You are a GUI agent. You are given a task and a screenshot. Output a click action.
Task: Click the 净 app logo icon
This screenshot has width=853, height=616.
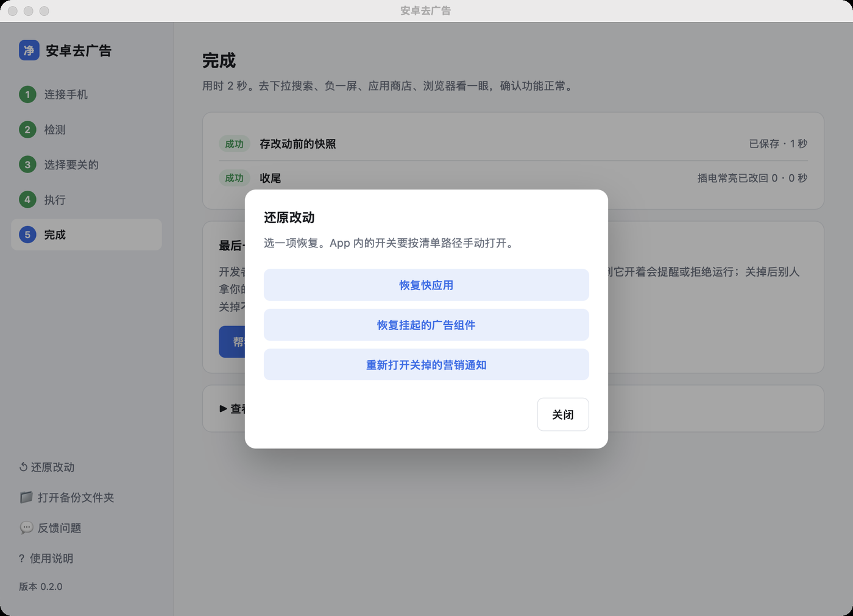pyautogui.click(x=29, y=50)
